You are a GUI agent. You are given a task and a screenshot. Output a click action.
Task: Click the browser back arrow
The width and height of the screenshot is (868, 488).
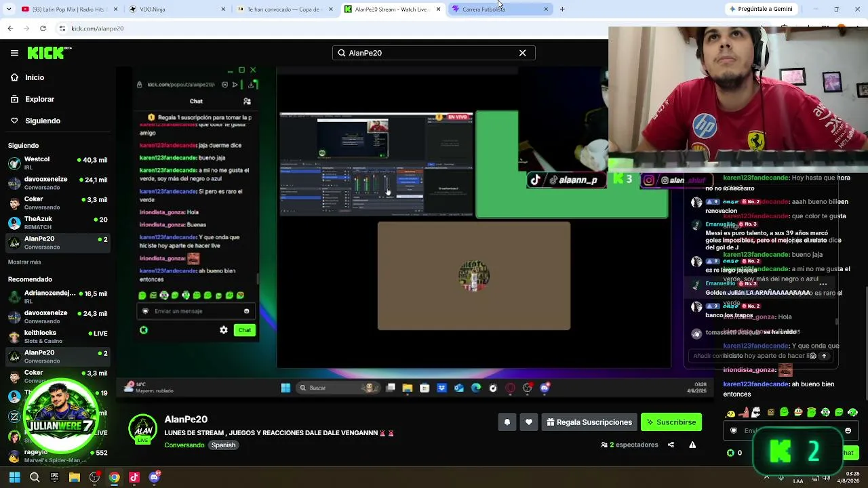[10, 28]
